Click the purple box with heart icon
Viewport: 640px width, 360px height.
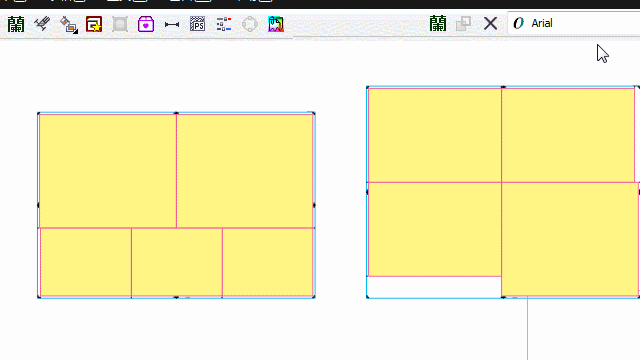click(x=146, y=24)
